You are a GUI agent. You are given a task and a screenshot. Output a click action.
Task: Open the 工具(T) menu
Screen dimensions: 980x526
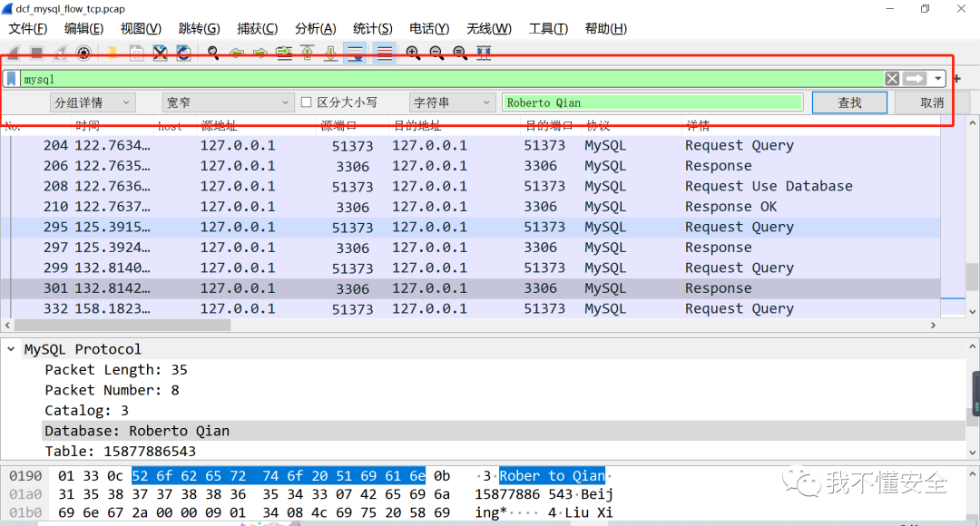pyautogui.click(x=548, y=28)
